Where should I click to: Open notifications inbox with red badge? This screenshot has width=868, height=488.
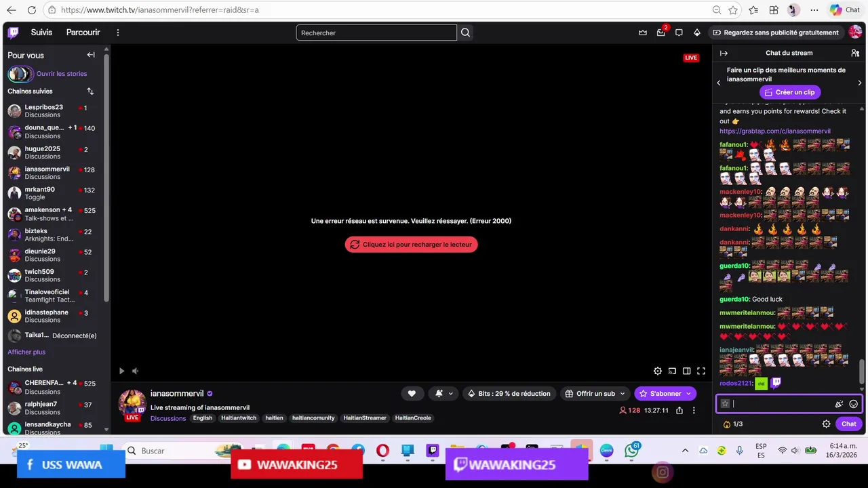661,33
